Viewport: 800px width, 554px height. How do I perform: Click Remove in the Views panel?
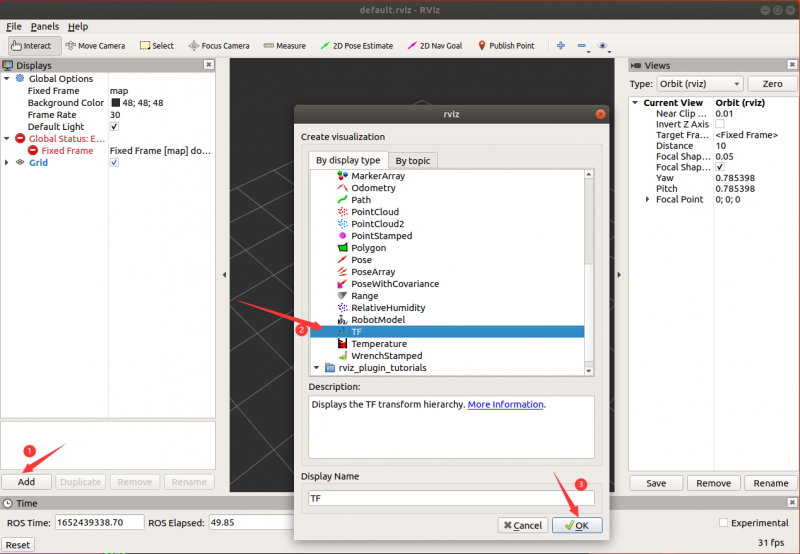[x=714, y=483]
